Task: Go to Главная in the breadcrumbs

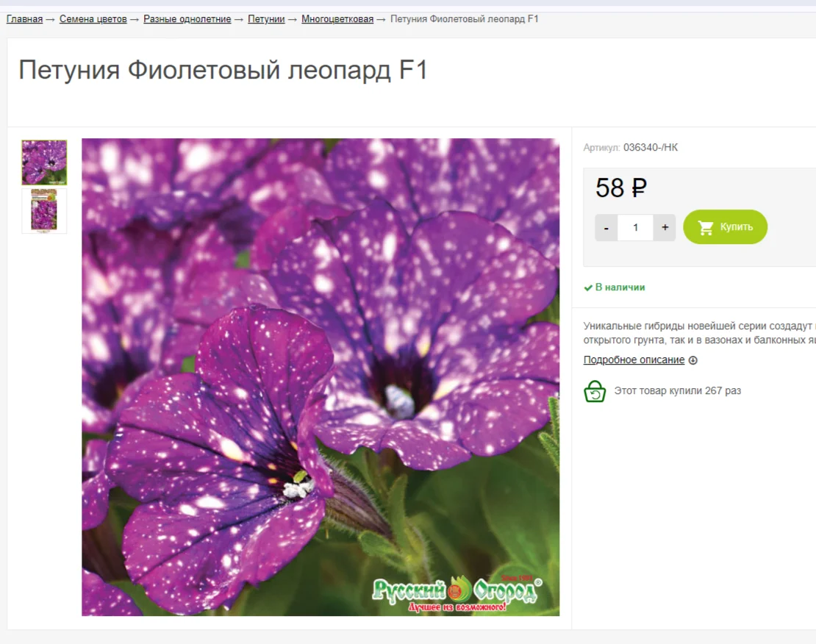Action: click(x=24, y=19)
